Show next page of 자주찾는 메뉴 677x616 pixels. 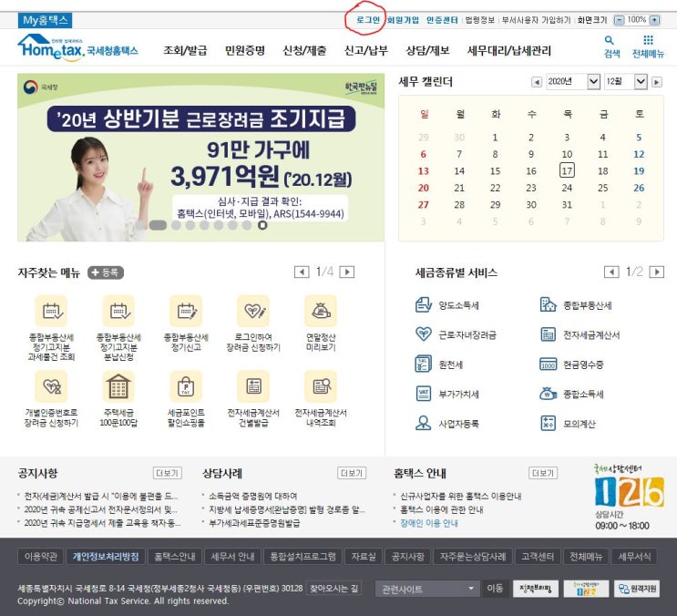(x=347, y=272)
